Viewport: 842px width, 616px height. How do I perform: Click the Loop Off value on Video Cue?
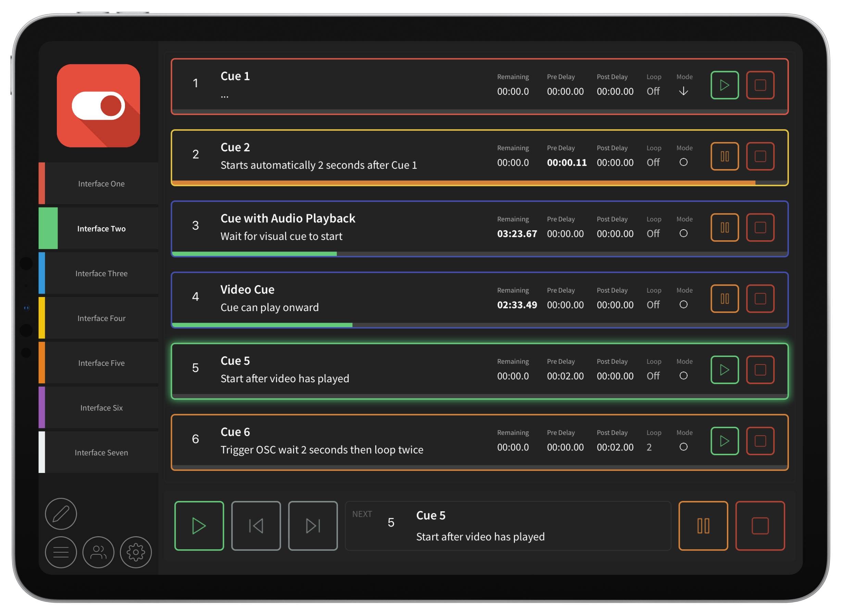point(653,305)
